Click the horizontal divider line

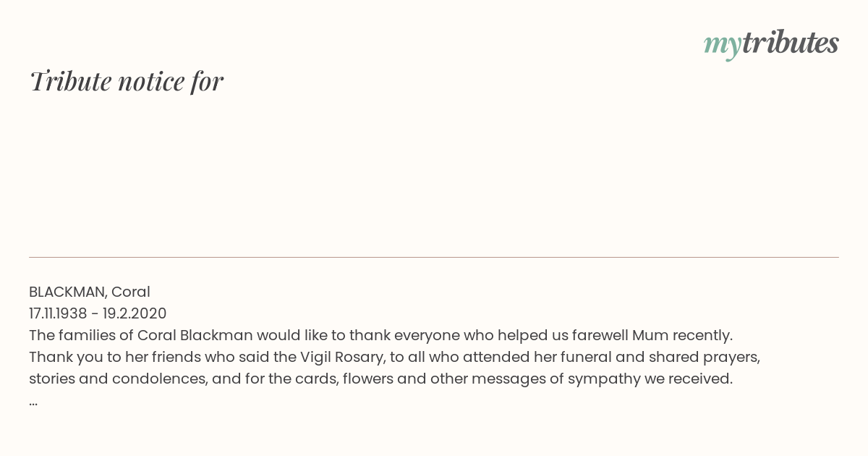pyautogui.click(x=434, y=257)
